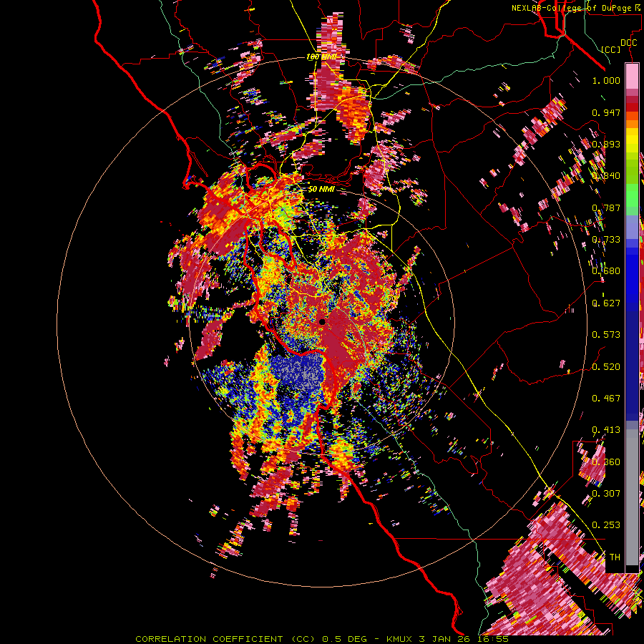The image size is (644, 644).
Task: Pick the yellow segment of the color bar
Action: point(632,141)
